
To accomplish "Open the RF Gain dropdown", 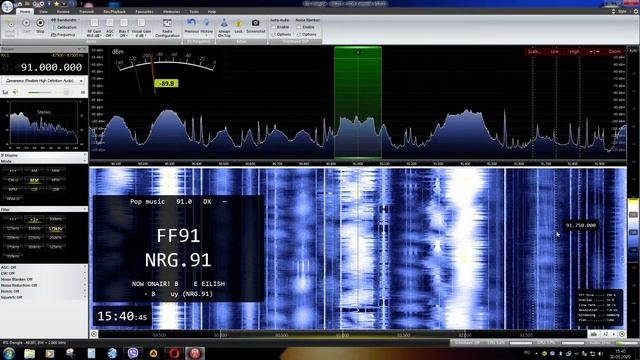I will pos(94,28).
